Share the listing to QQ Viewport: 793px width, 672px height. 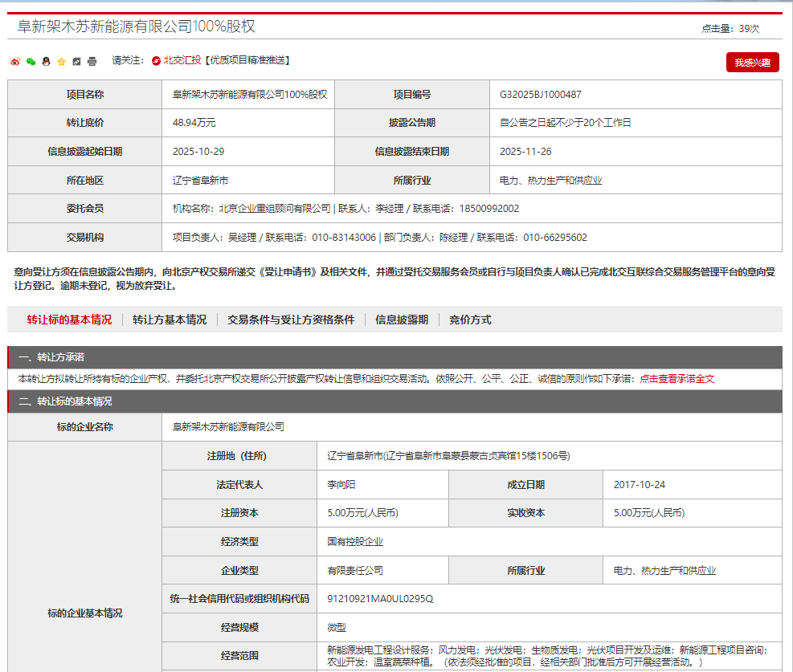[x=47, y=61]
